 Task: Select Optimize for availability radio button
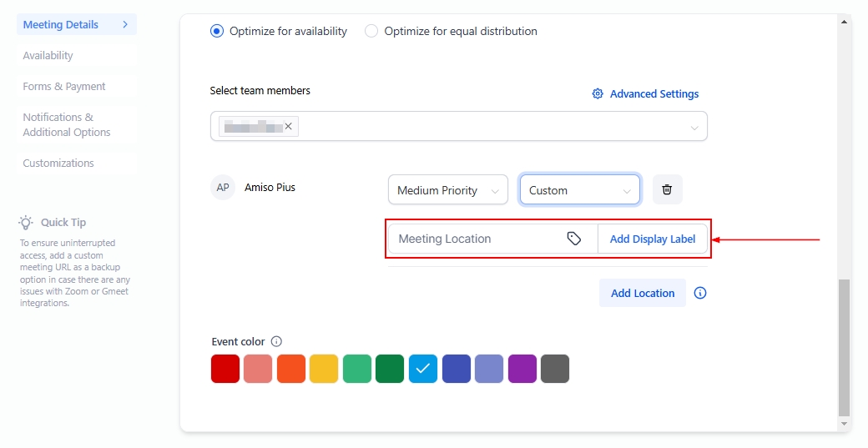tap(217, 31)
